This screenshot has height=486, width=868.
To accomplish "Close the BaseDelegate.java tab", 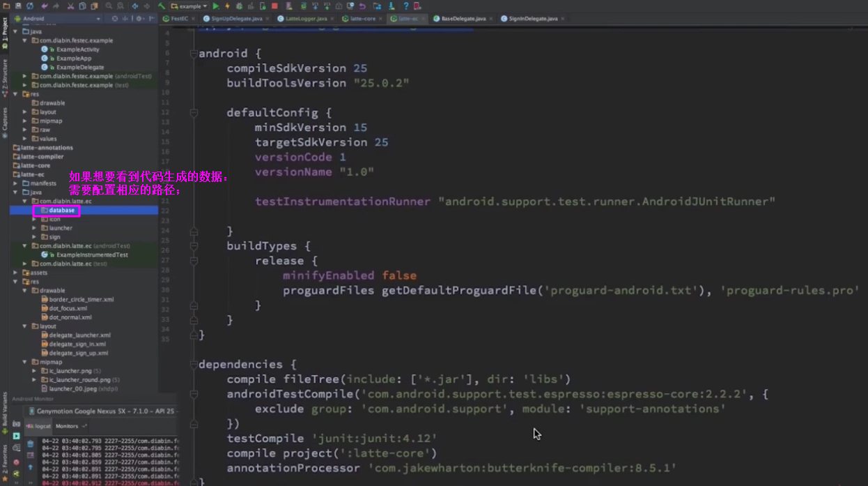I will pyautogui.click(x=490, y=19).
